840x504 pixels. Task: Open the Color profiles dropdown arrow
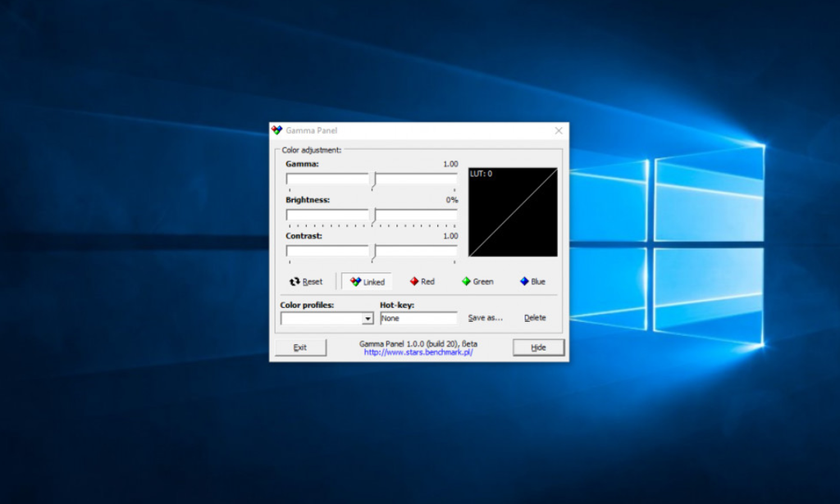(x=367, y=318)
